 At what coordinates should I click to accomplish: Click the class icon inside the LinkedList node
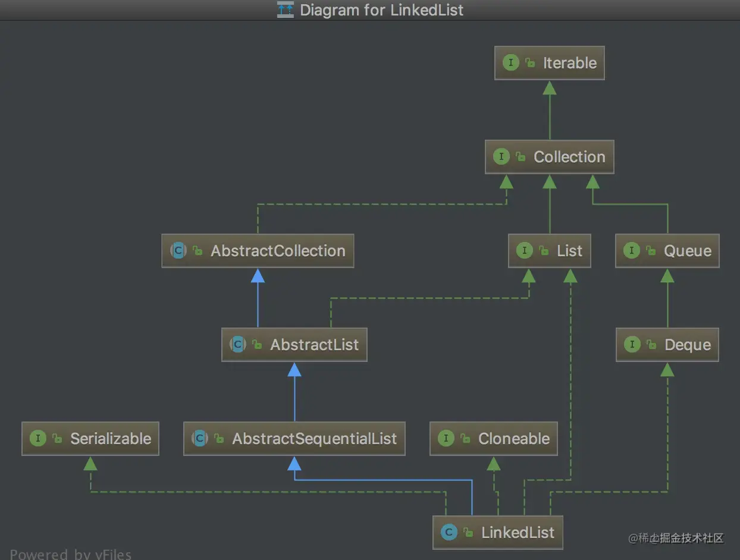449,532
